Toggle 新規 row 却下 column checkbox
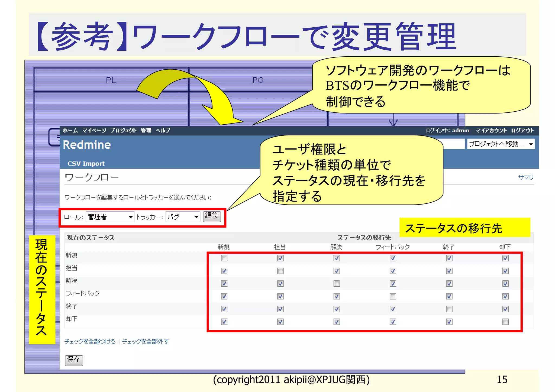This screenshot has height=392, width=555. coord(505,258)
